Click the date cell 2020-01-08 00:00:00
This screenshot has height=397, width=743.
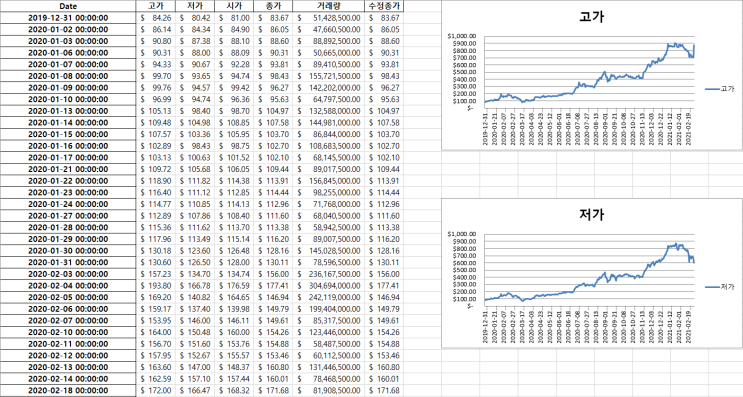pyautogui.click(x=68, y=76)
